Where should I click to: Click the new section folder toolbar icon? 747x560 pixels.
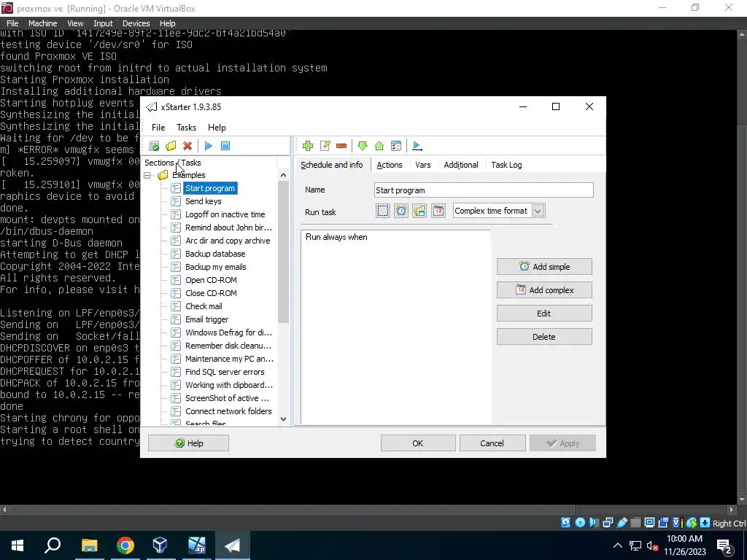coord(171,146)
